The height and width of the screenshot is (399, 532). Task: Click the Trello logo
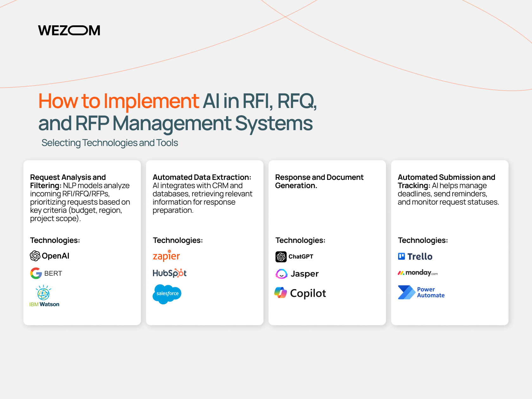[x=415, y=256]
